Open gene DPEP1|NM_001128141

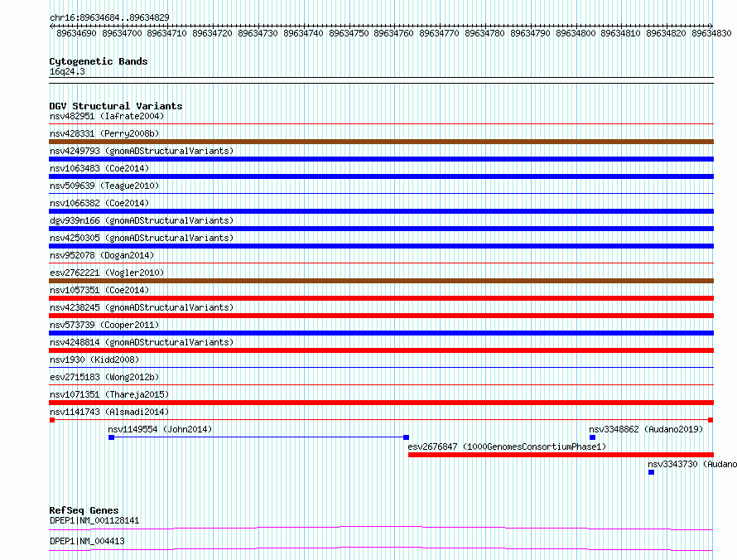click(x=94, y=520)
